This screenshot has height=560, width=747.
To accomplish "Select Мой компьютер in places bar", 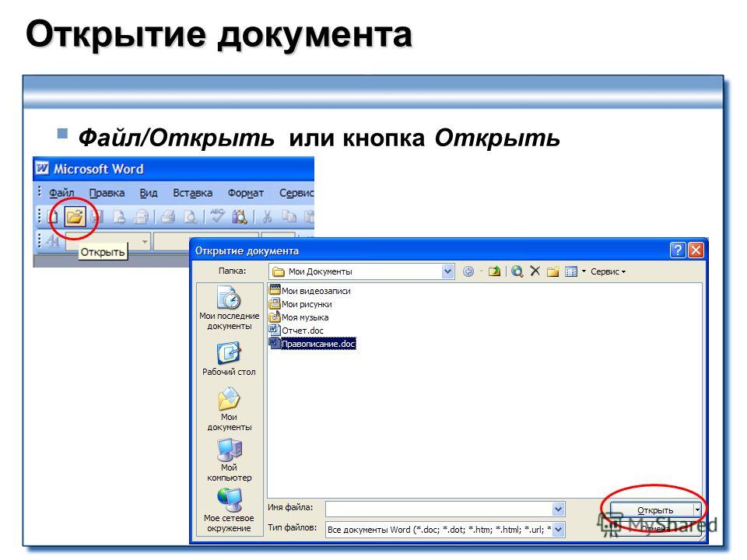I will 229,460.
